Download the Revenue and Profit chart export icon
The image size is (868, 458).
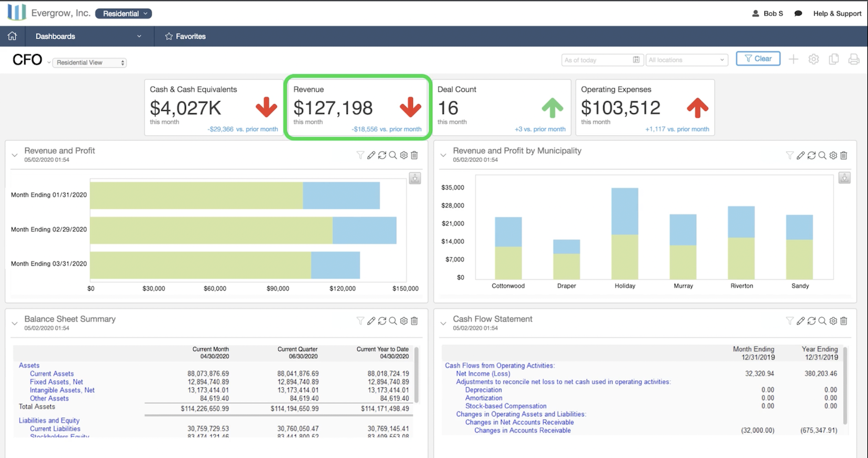pos(414,178)
